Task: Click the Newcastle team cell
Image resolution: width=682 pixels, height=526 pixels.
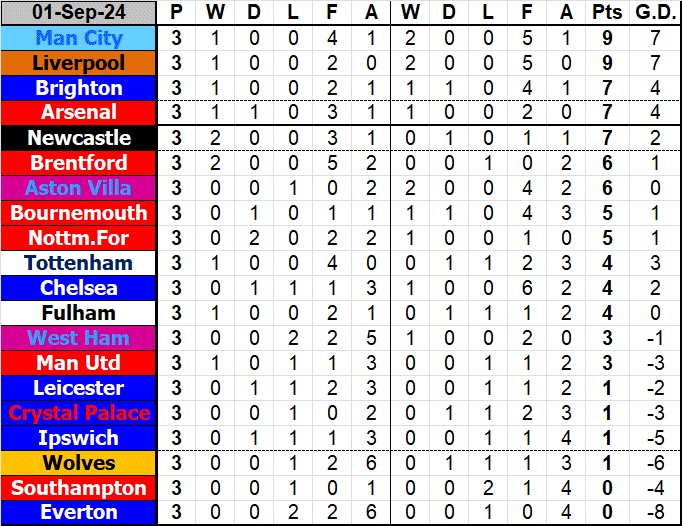Action: 79,138
